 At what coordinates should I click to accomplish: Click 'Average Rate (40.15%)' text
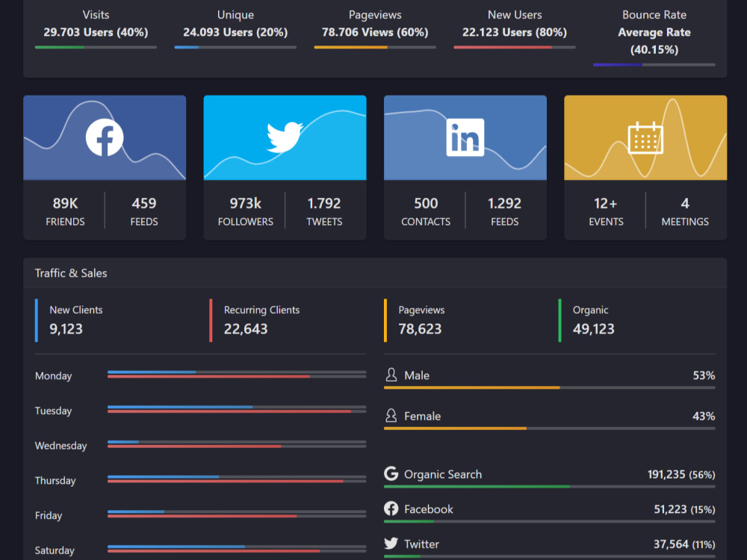pos(654,41)
